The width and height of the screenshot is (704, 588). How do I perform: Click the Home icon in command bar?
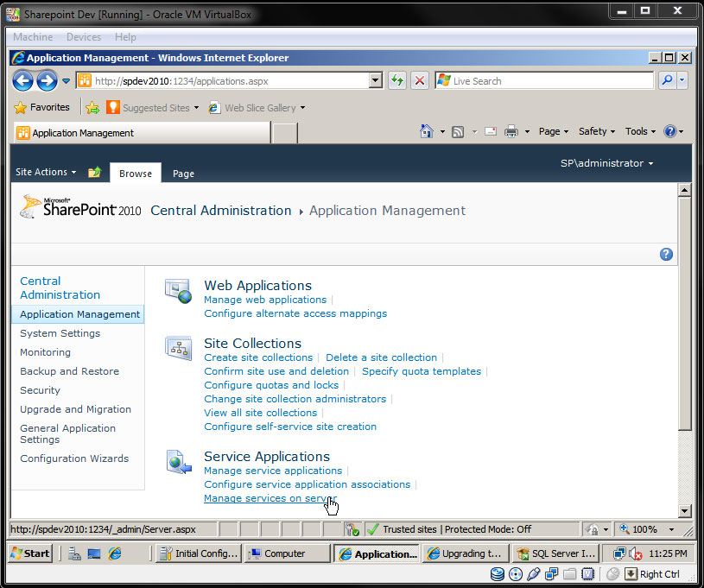click(x=426, y=131)
